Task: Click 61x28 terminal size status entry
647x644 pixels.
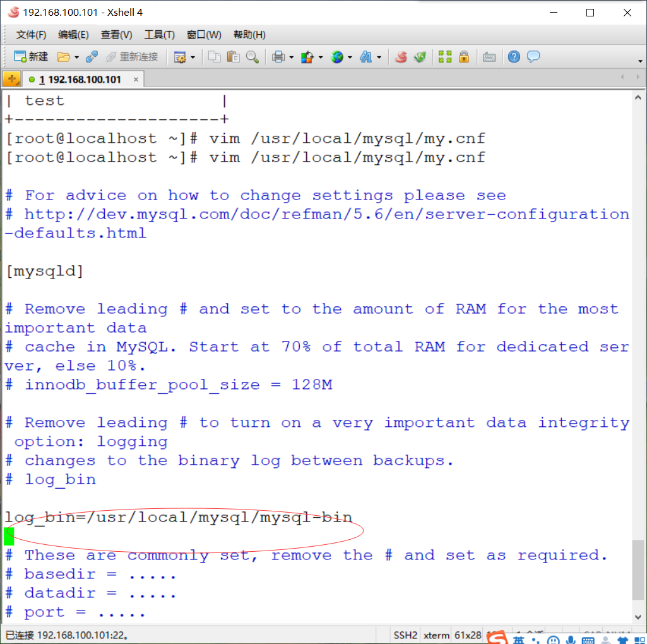Action: pos(468,635)
